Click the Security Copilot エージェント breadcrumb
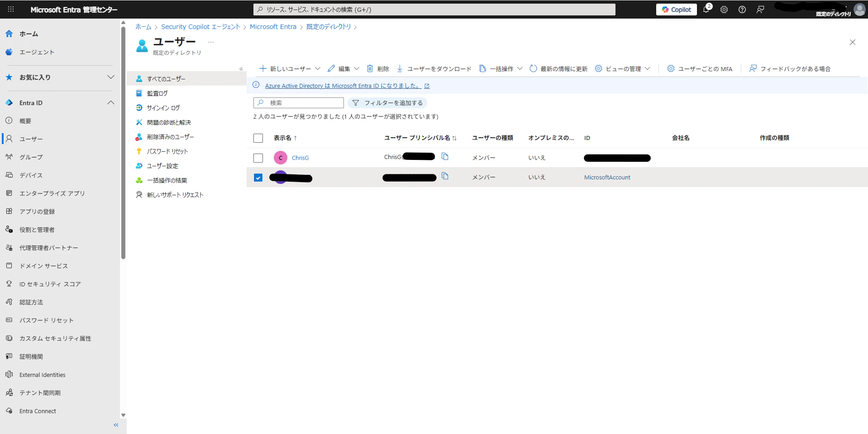Image resolution: width=868 pixels, height=434 pixels. 200,27
